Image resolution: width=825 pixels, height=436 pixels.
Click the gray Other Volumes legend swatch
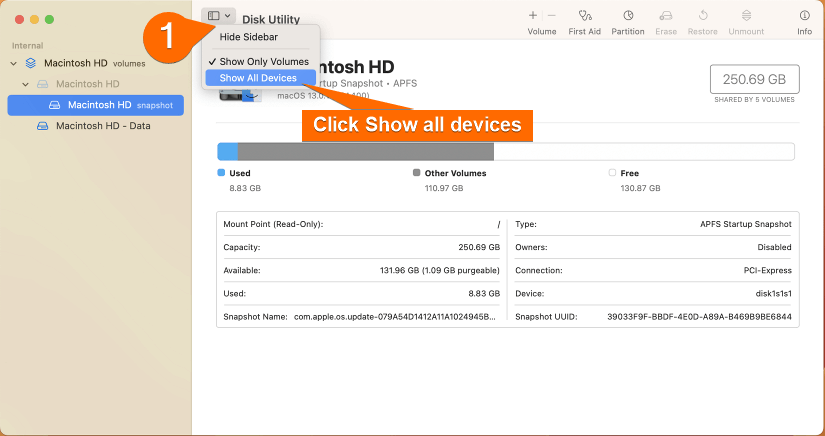tap(417, 173)
